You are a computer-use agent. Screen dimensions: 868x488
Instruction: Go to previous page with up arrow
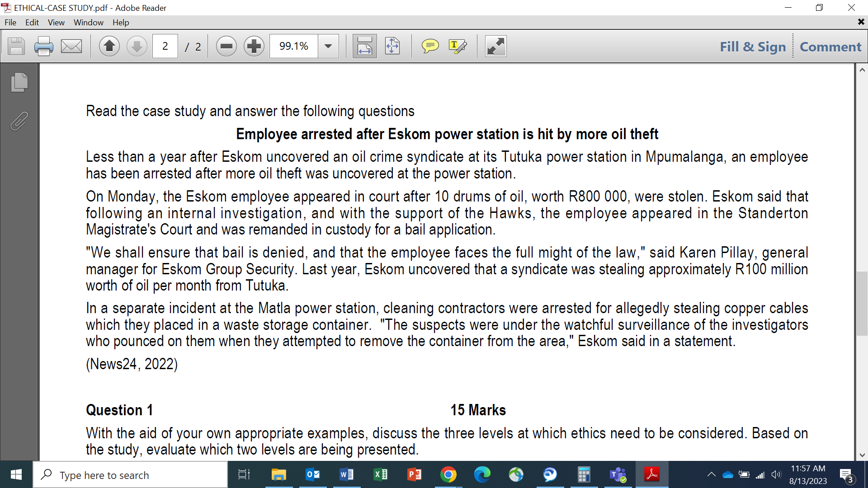pyautogui.click(x=109, y=46)
